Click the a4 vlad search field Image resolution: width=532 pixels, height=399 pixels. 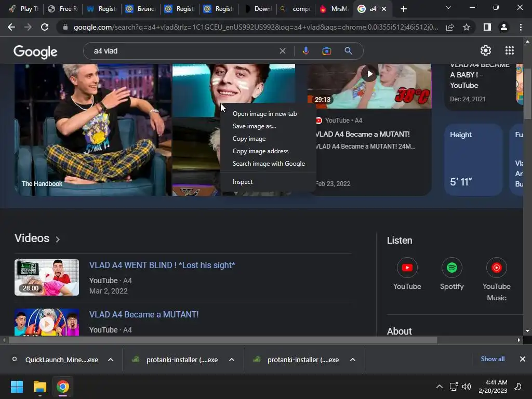pos(183,51)
